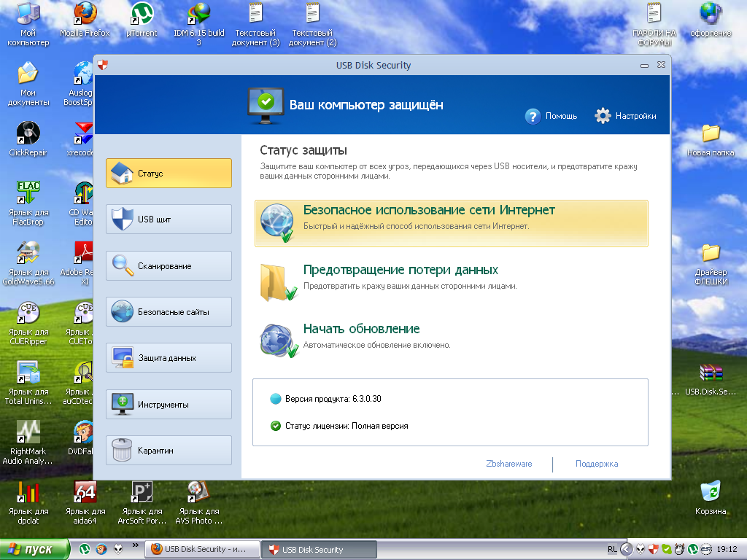This screenshot has height=560, width=747.
Task: Open the пуск Start menu
Action: pyautogui.click(x=34, y=549)
